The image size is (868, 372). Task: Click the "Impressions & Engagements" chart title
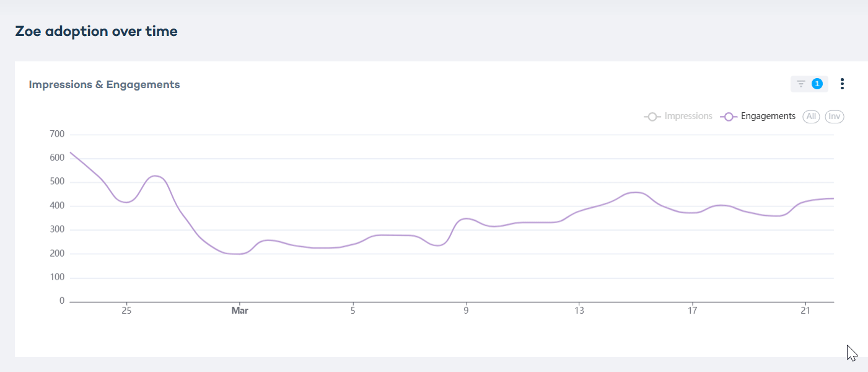coord(104,84)
